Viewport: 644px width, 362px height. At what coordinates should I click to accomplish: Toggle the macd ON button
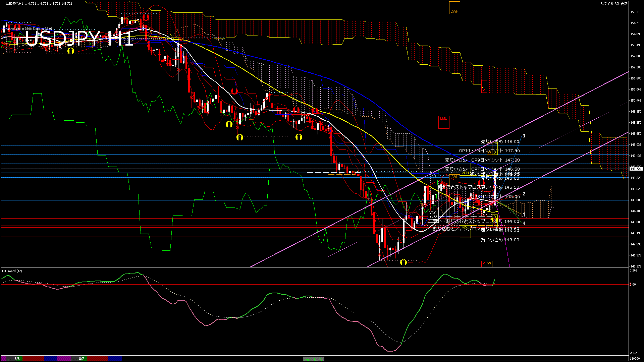tap(314, 359)
